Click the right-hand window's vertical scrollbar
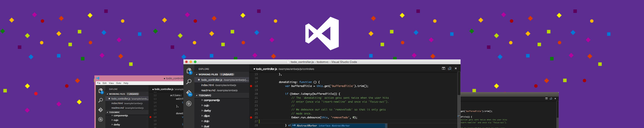The height and width of the screenshot is (128, 644). tap(557, 115)
